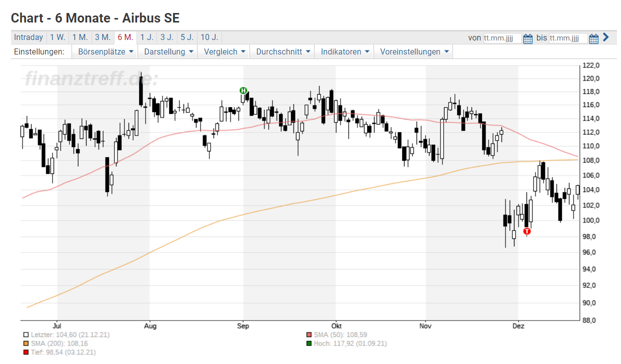Click the red SMA (50) legend swatch

[x=309, y=334]
